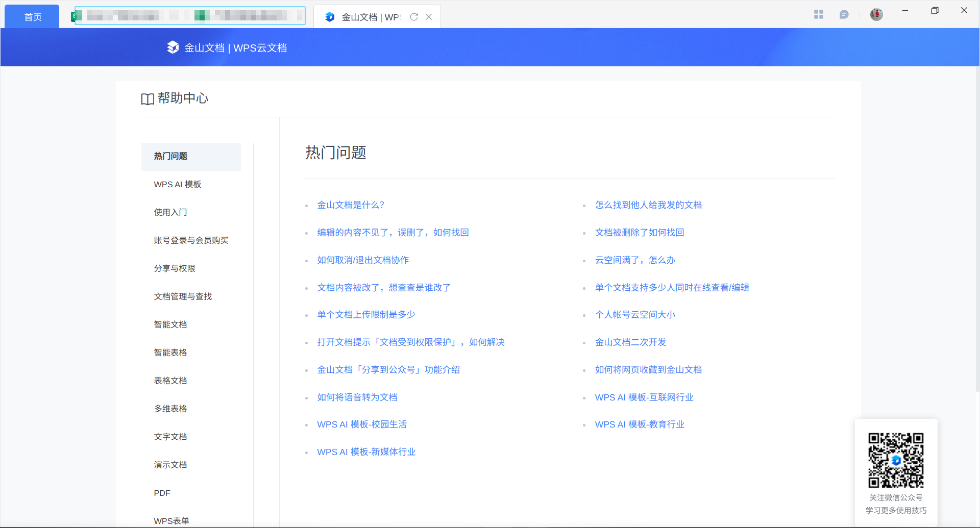This screenshot has width=980, height=528.
Task: Open 怎么找到他人给我发的文档 link
Action: tap(648, 205)
